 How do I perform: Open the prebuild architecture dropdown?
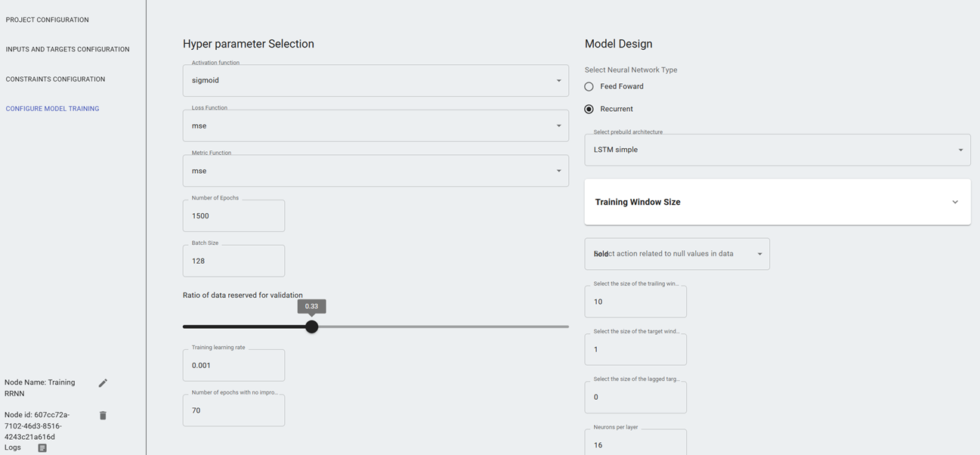tap(777, 150)
